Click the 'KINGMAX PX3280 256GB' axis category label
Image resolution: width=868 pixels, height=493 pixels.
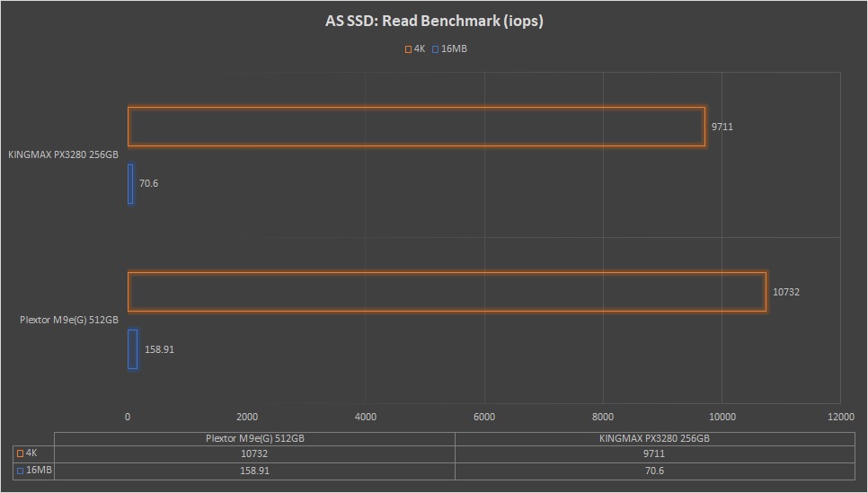[63, 155]
